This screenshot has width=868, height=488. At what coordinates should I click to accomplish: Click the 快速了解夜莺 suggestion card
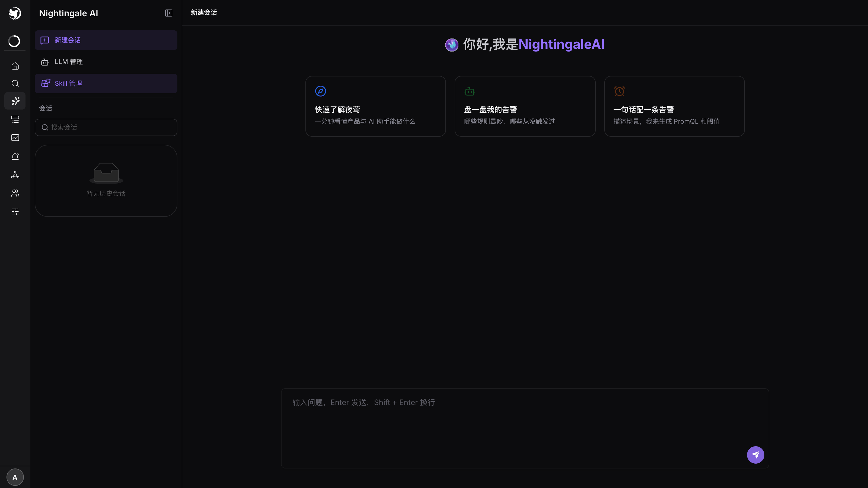point(376,106)
